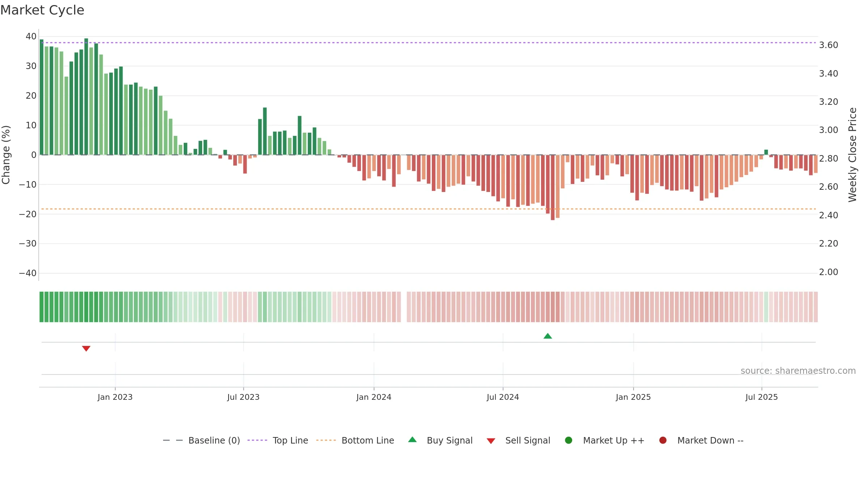
Task: Click the green circle icon in legend
Action: coord(569,440)
